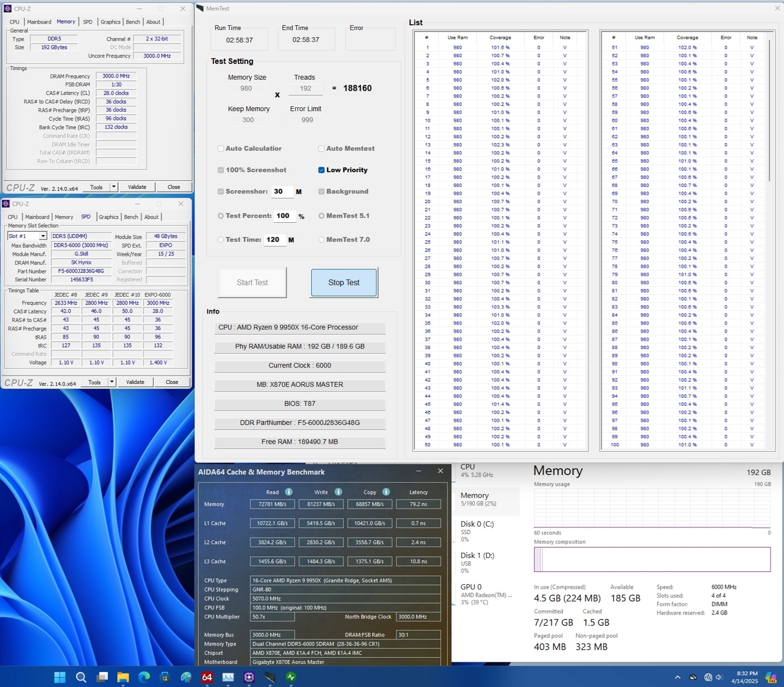Viewport: 784px width, 687px height.
Task: Open Graphics tab in upper CPU-Z
Action: [x=110, y=22]
